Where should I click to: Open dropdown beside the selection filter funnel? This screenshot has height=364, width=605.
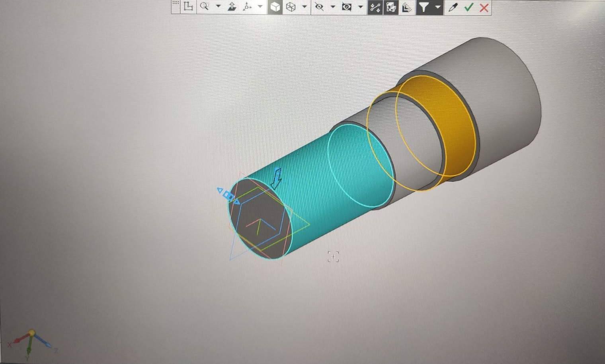click(x=437, y=7)
